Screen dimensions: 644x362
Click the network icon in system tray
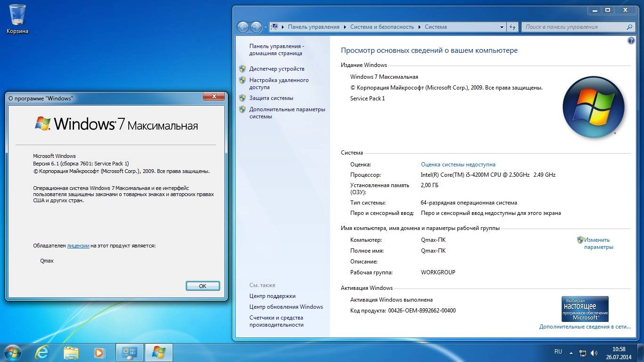pos(583,353)
